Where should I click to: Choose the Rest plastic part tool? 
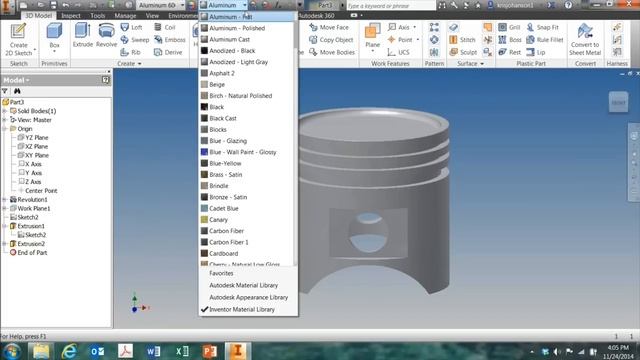pyautogui.click(x=509, y=52)
